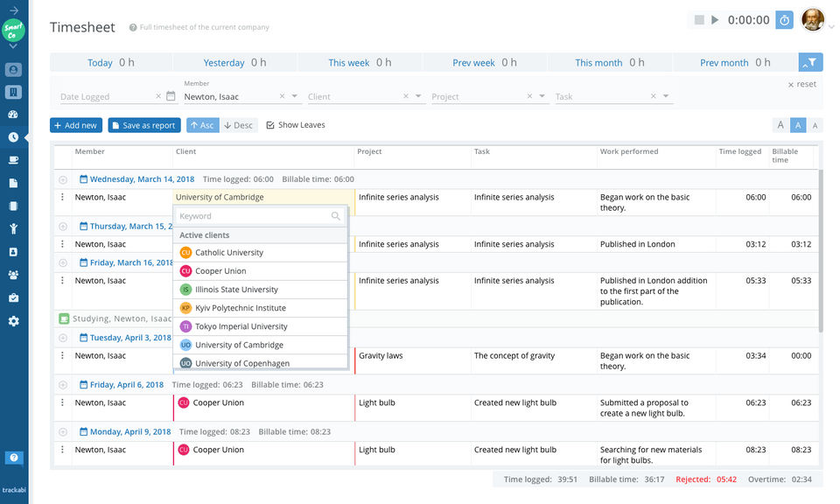This screenshot has width=840, height=504.
Task: Open the Client filter dropdown arrow
Action: tap(418, 96)
